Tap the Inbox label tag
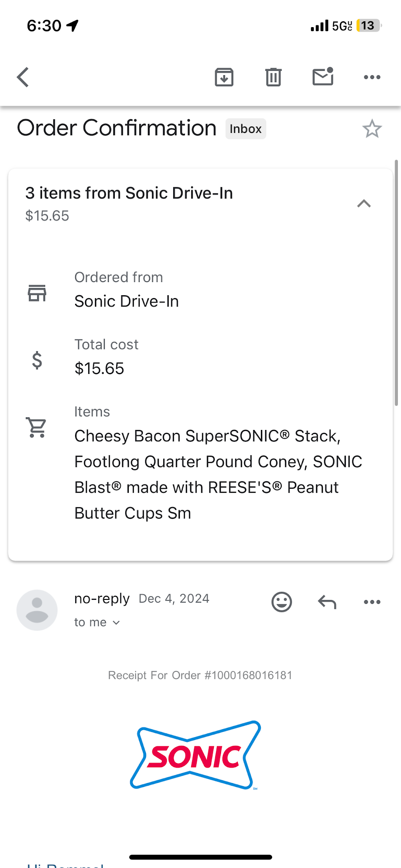401x868 pixels. [245, 129]
